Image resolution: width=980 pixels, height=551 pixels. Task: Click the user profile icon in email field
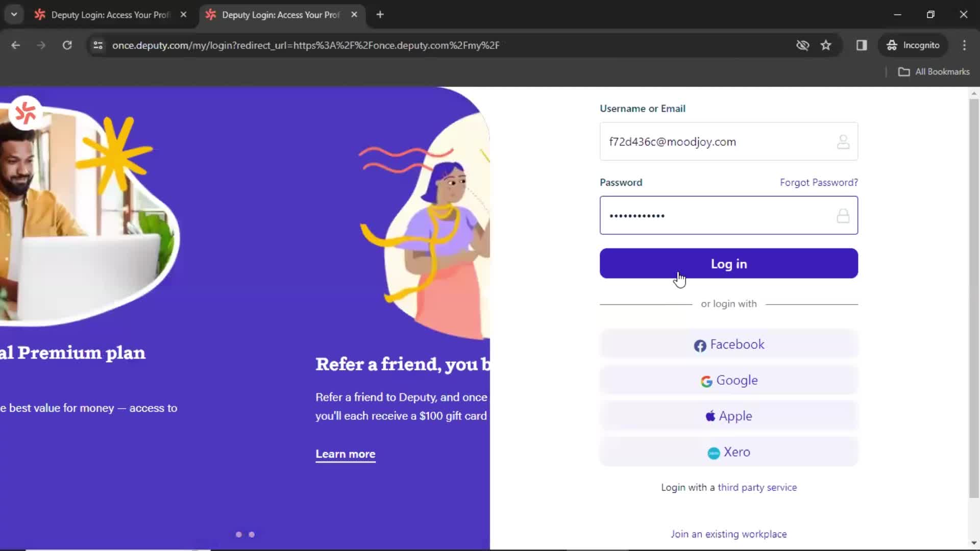pos(843,142)
